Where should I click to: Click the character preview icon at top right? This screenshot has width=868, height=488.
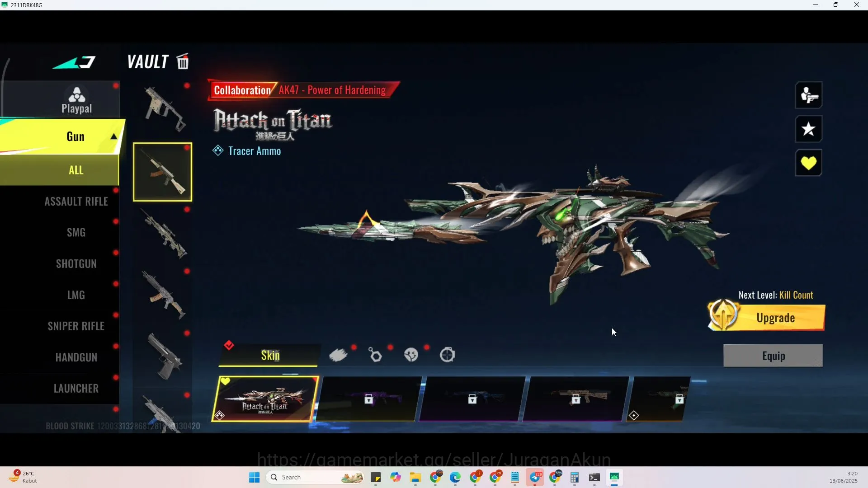tap(808, 95)
